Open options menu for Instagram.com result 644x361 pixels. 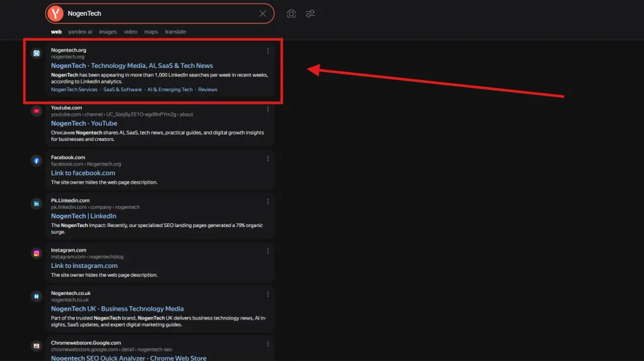[x=268, y=252]
